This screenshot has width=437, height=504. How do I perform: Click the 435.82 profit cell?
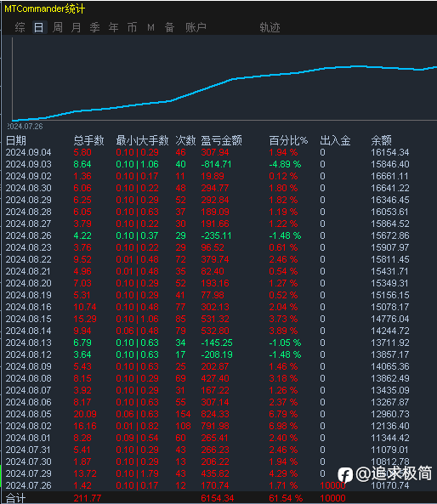[x=215, y=473]
